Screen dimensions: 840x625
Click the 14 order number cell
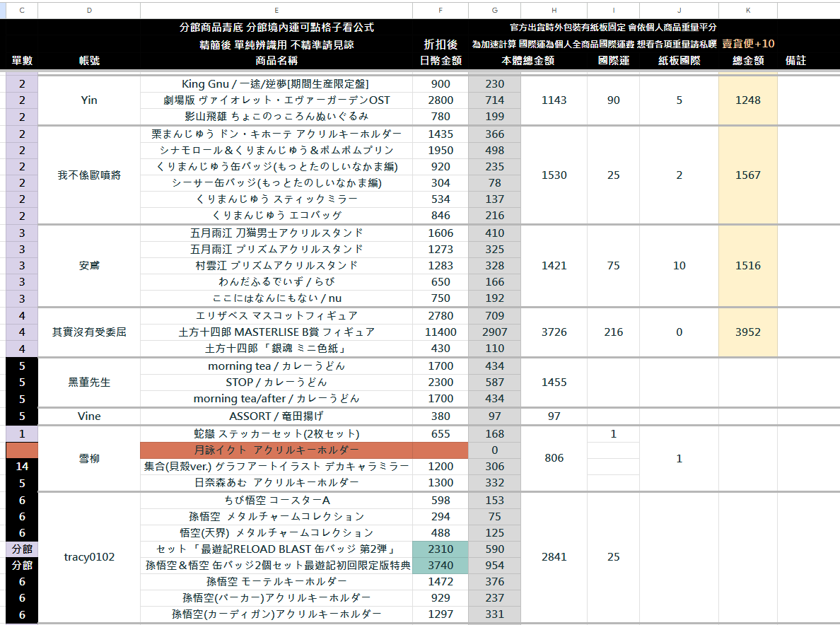pos(22,467)
